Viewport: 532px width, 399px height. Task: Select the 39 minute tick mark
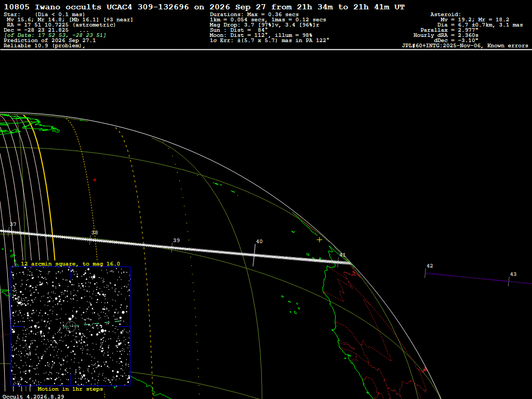(172, 247)
